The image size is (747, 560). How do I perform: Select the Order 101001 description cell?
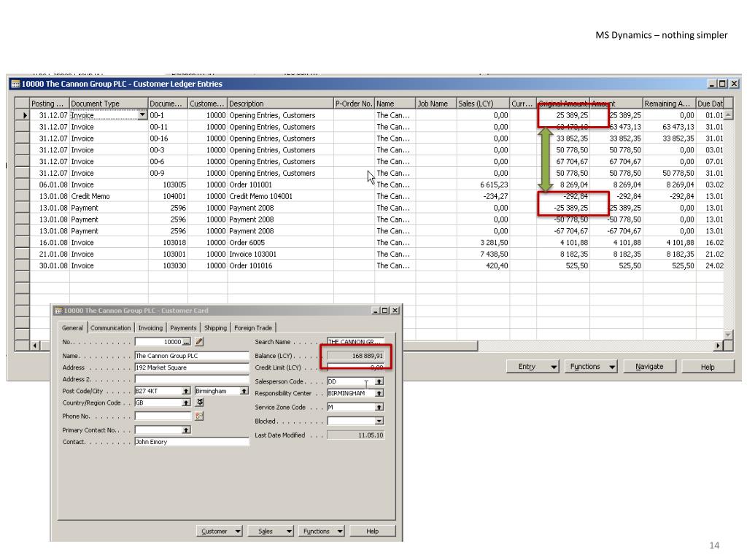click(281, 184)
